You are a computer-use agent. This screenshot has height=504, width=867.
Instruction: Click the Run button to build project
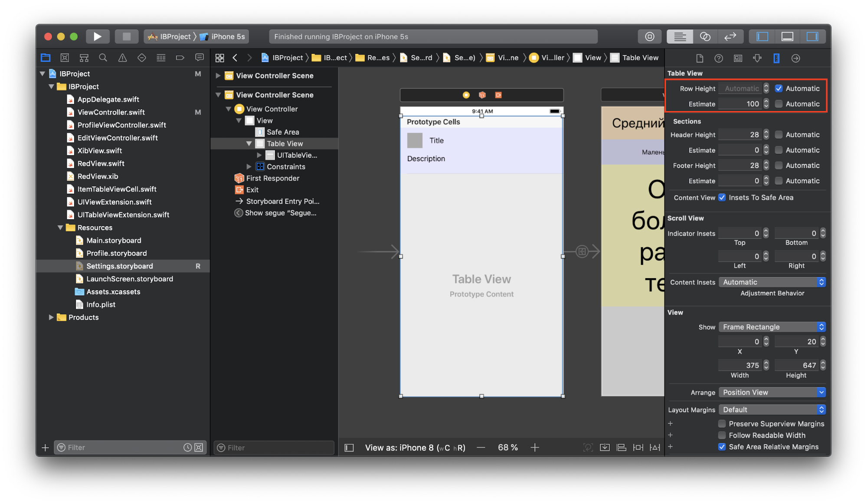pos(98,36)
